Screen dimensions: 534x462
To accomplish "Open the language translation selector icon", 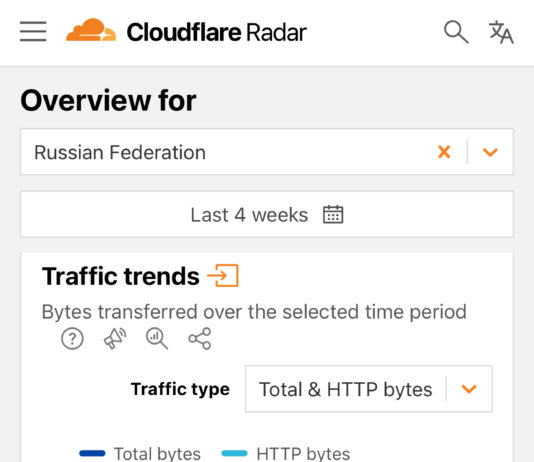I will [x=501, y=32].
